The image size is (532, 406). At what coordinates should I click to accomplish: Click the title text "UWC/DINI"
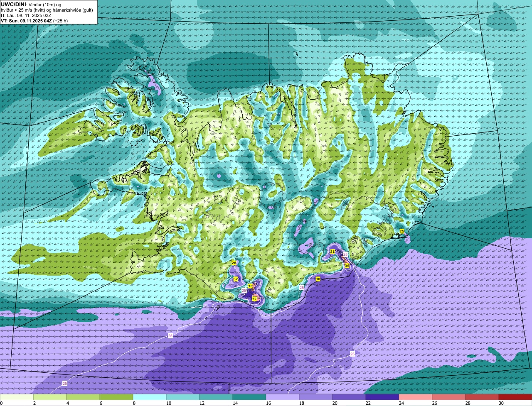click(x=13, y=4)
